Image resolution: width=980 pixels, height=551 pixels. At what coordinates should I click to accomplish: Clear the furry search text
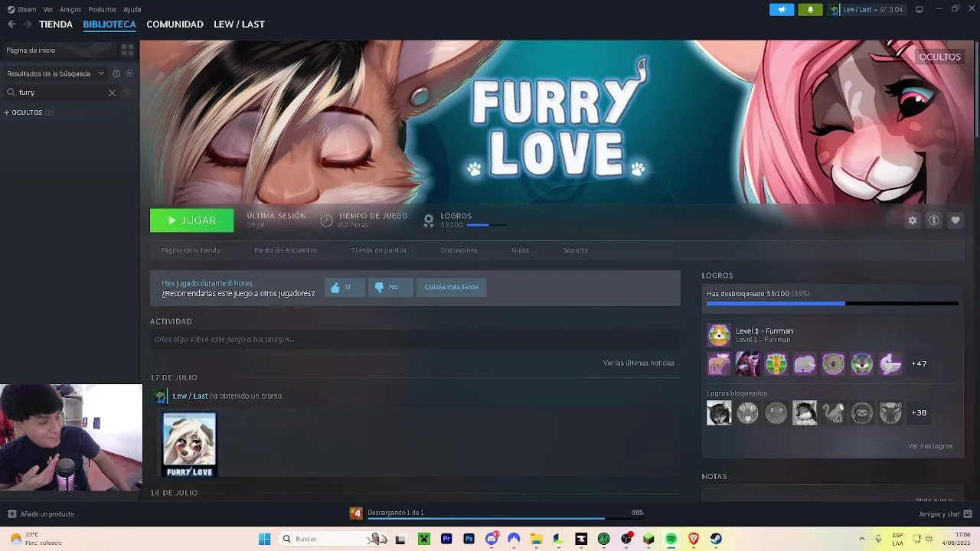point(112,93)
